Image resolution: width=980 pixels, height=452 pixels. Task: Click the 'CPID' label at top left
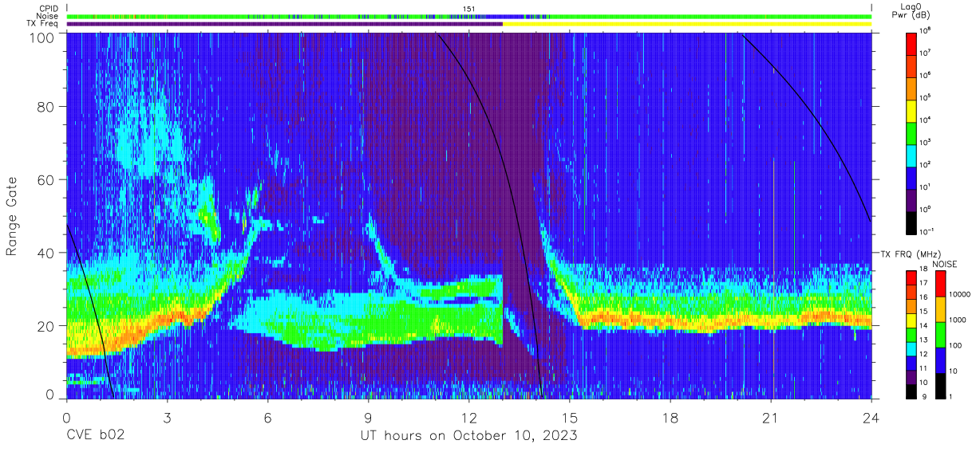50,8
